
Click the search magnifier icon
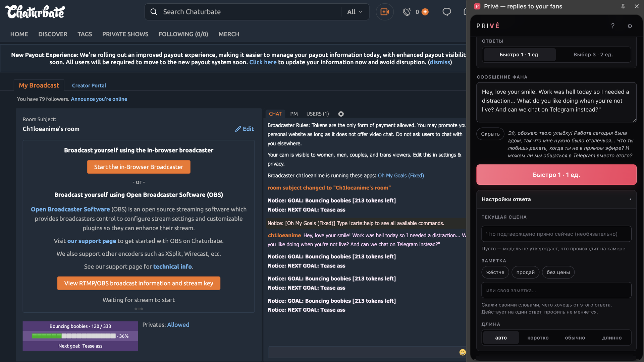coord(154,12)
